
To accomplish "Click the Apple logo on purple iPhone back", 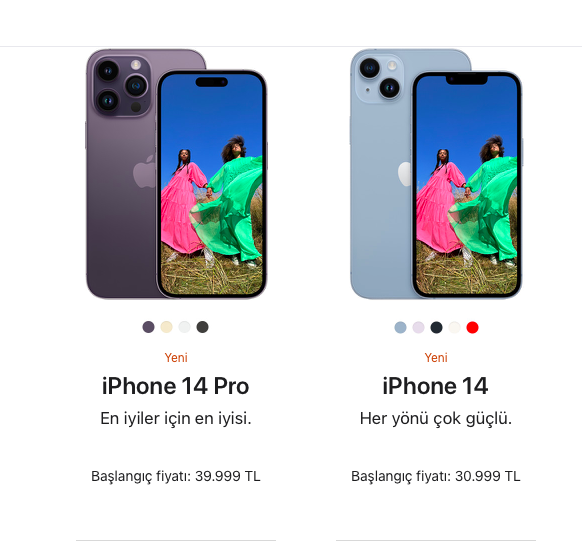I will coord(145,171).
